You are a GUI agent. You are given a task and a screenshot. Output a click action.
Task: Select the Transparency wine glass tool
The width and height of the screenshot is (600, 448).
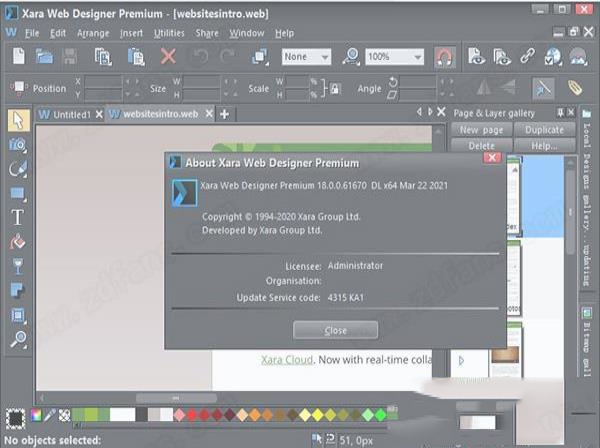tap(17, 266)
